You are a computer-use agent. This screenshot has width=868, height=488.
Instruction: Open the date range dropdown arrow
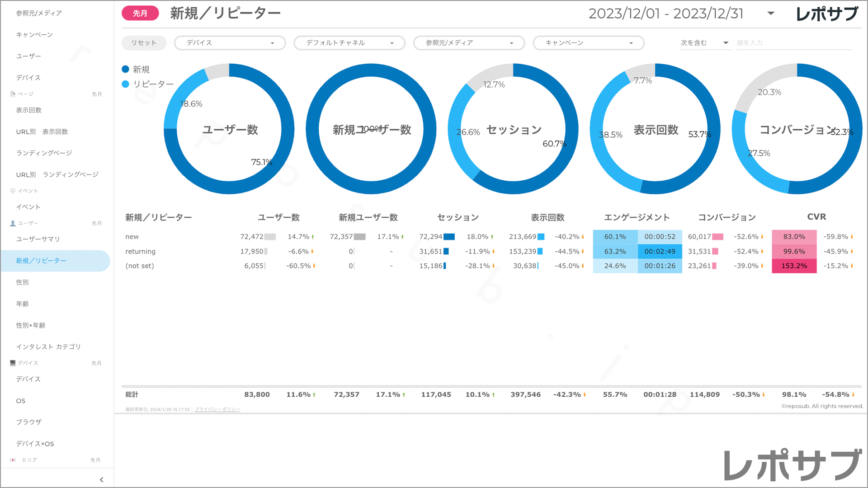pyautogui.click(x=771, y=14)
